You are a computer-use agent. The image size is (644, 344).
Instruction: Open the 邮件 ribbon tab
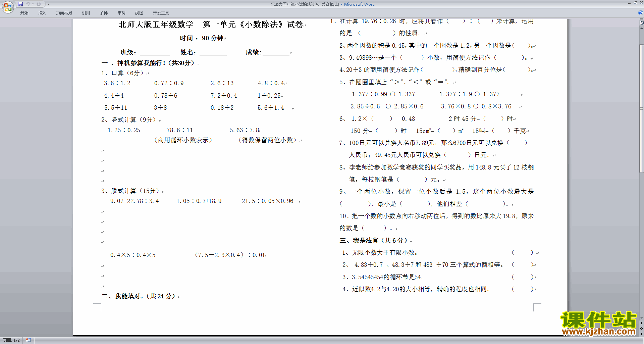coord(104,13)
